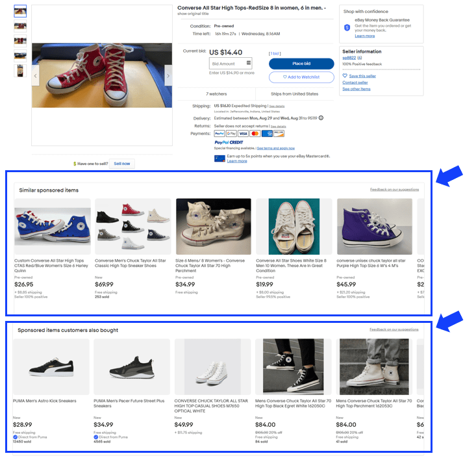Click Contact seller link
The image size is (476, 458).
coord(355,83)
